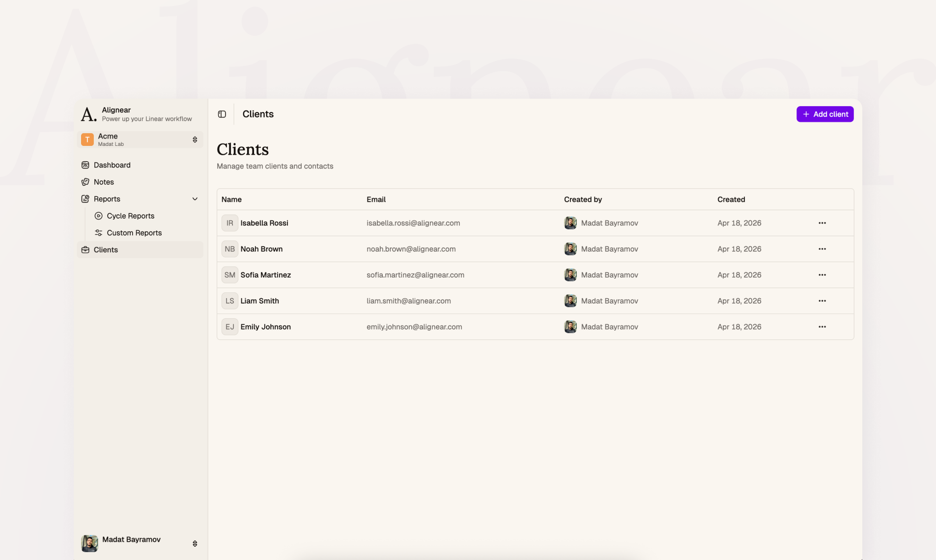Click the name Noah Brown
936x560 pixels.
pos(261,249)
